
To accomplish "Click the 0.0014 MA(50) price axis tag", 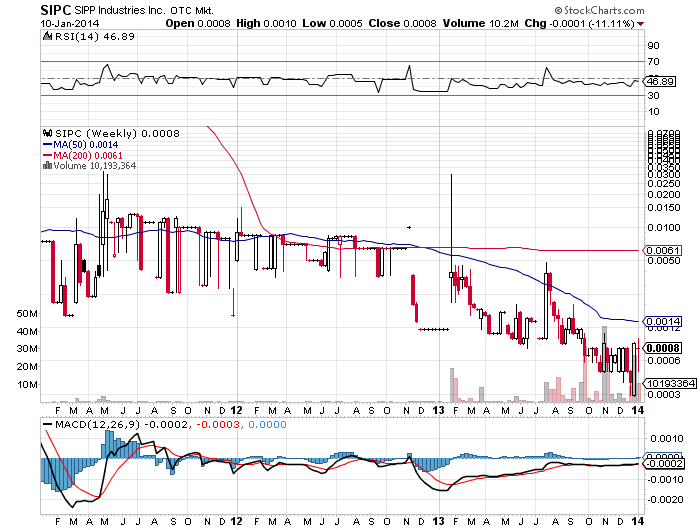I will point(660,320).
